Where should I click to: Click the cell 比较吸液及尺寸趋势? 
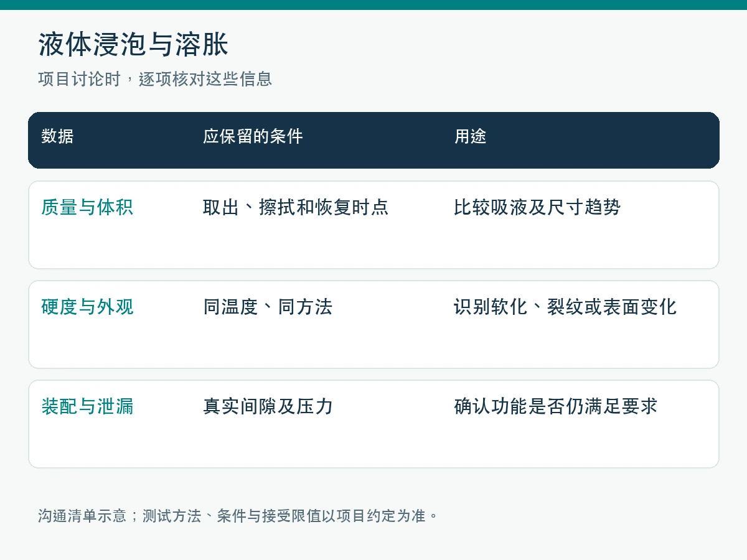[x=537, y=207]
